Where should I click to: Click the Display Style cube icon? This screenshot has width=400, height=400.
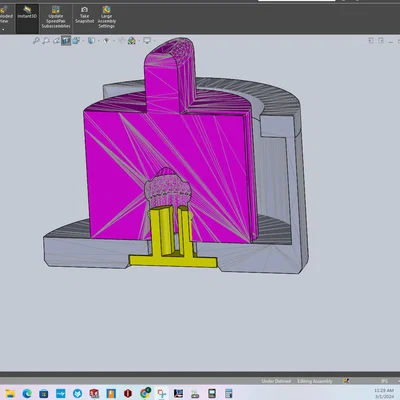click(x=91, y=41)
